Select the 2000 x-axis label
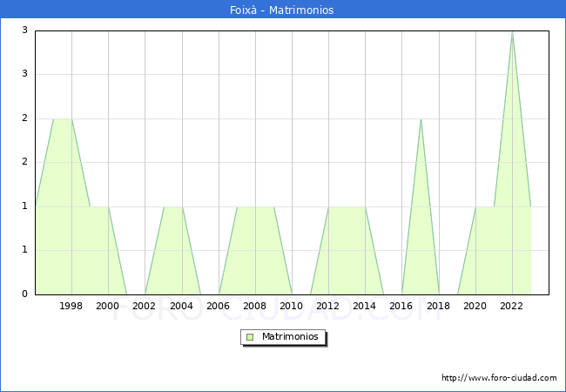This screenshot has width=566, height=392. click(108, 306)
